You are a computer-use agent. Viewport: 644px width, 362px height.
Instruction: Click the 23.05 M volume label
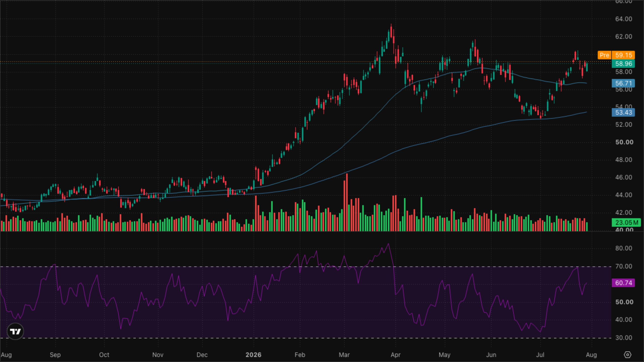coord(626,222)
